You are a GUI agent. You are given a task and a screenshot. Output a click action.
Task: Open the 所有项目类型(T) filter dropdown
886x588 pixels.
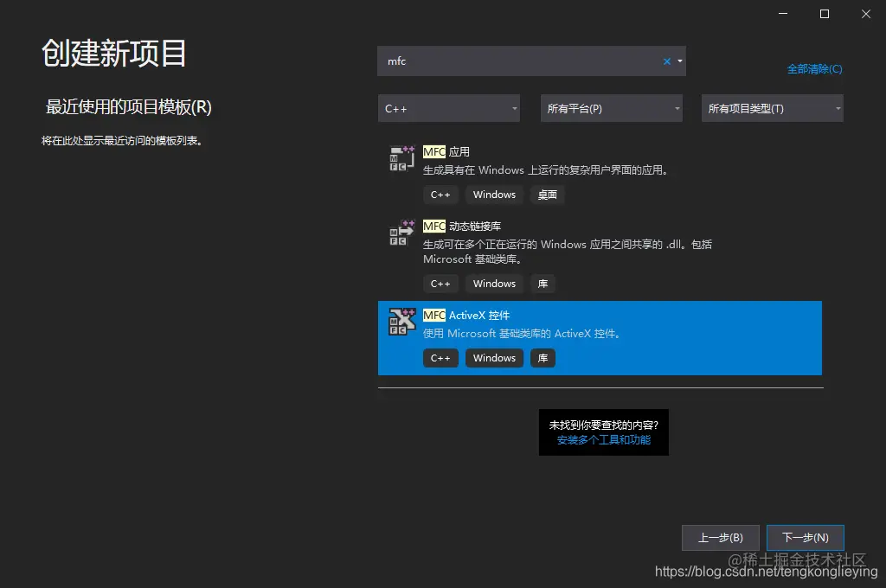(773, 108)
